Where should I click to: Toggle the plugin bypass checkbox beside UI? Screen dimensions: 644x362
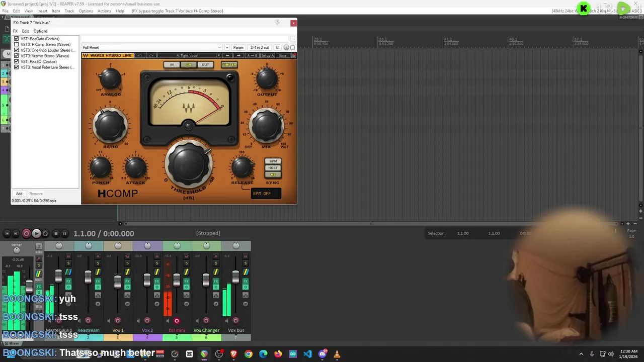coord(293,48)
